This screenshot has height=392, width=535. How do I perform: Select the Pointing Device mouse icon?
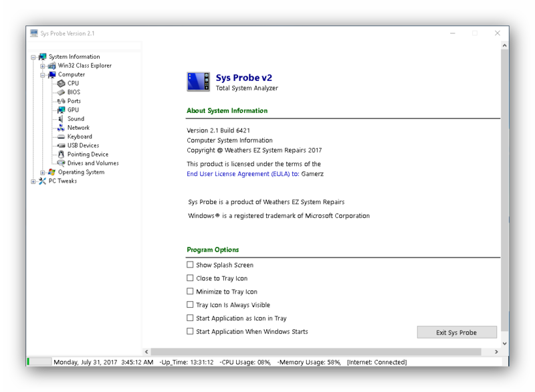(x=61, y=155)
